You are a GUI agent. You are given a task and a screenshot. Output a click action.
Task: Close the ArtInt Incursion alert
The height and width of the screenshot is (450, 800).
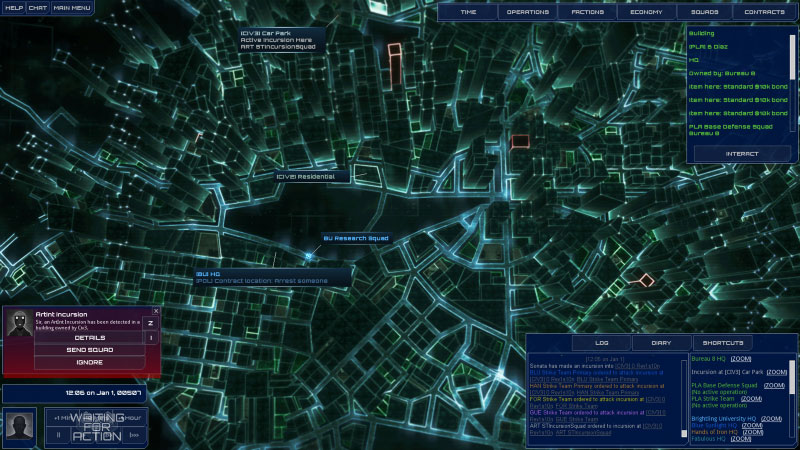click(x=156, y=311)
